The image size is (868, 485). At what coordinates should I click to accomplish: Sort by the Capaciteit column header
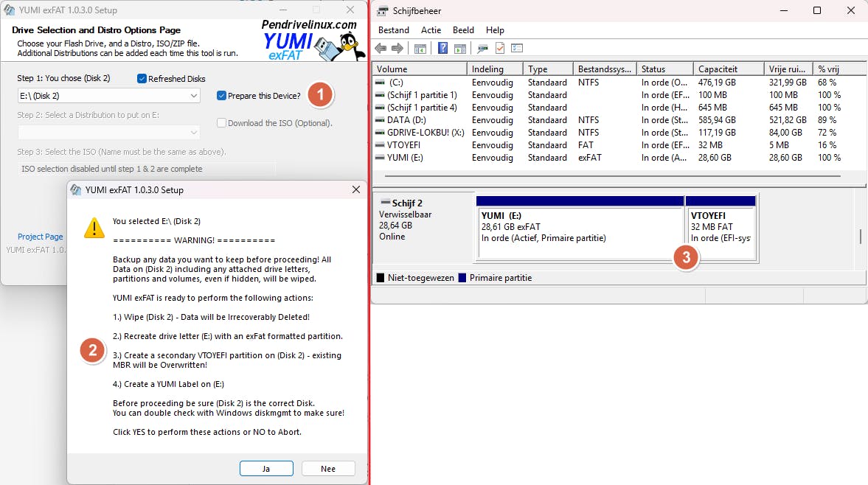[729, 69]
